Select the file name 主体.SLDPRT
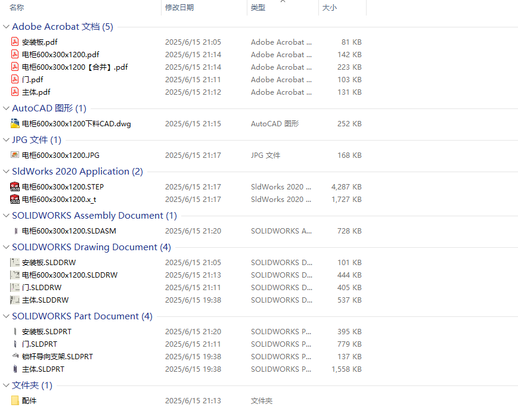518x420 pixels. pyautogui.click(x=43, y=369)
